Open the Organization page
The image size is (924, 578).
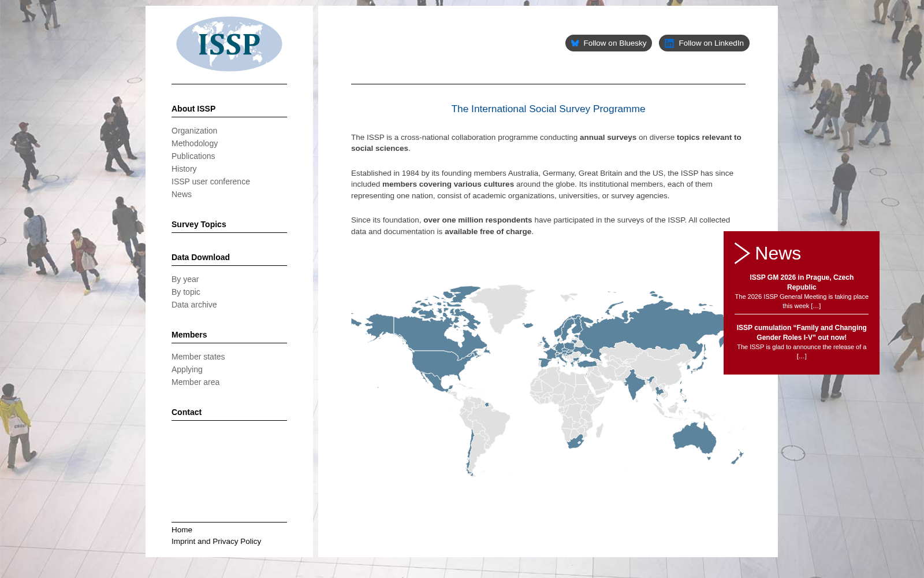click(194, 131)
